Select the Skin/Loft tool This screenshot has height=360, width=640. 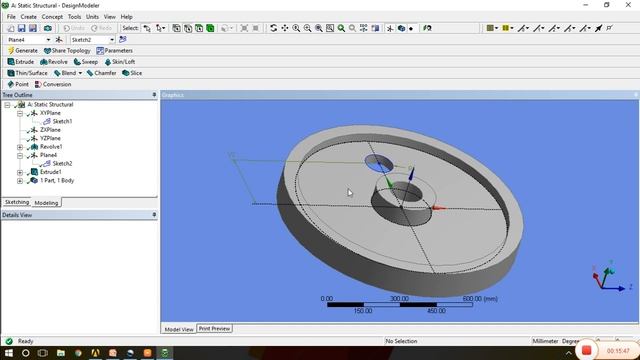pos(120,62)
